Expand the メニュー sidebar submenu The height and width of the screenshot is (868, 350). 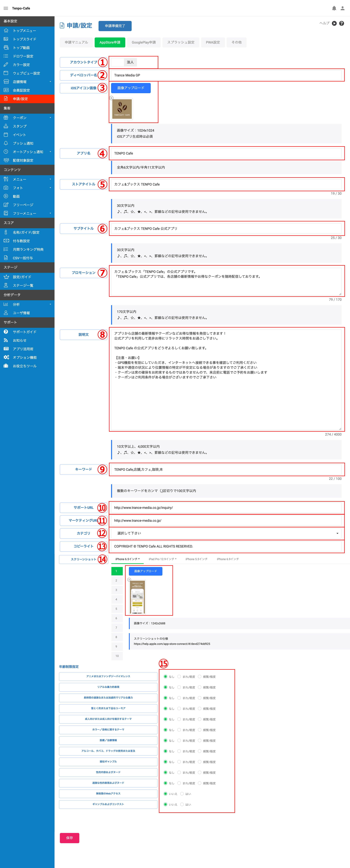point(50,179)
